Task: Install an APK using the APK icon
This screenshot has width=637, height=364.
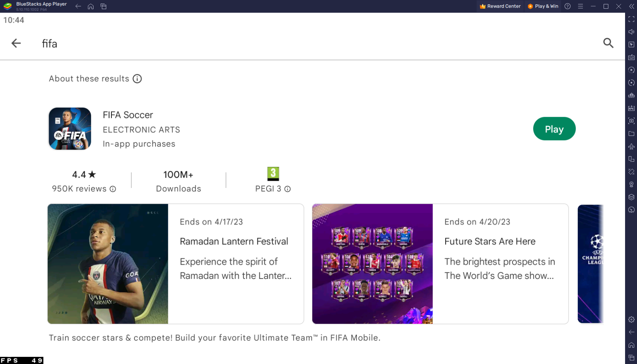Action: pos(631,108)
